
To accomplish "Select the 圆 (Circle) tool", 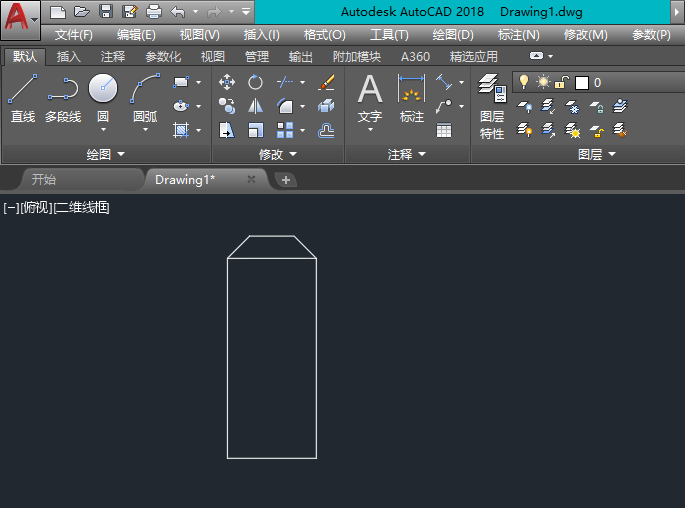I will tap(103, 90).
